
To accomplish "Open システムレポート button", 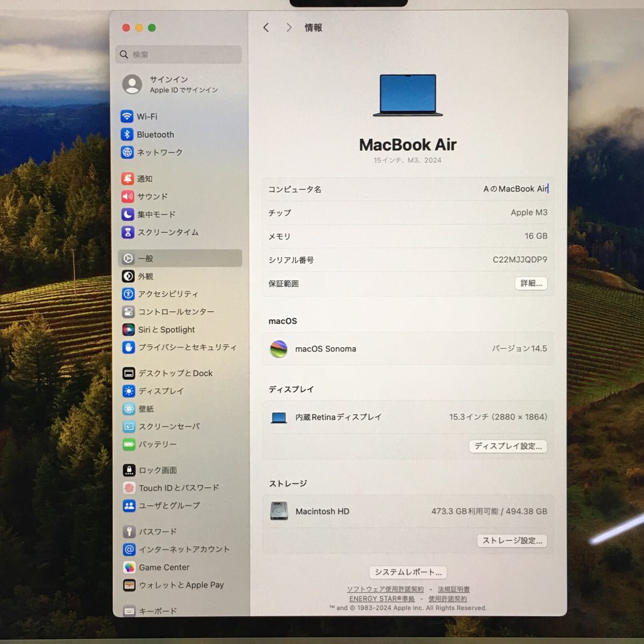I will tap(408, 572).
